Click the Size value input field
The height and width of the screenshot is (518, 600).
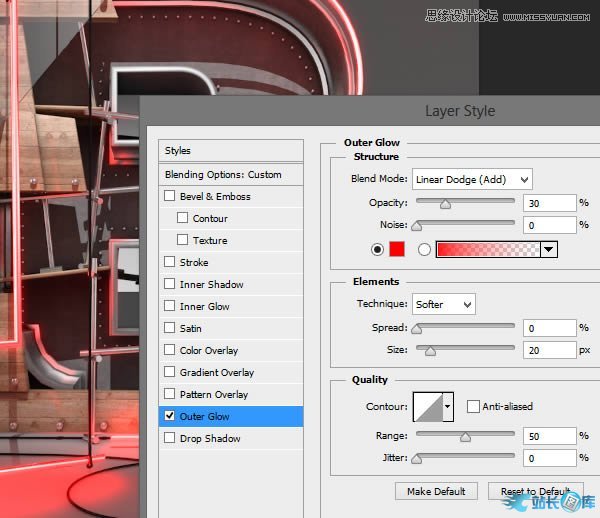click(x=549, y=350)
